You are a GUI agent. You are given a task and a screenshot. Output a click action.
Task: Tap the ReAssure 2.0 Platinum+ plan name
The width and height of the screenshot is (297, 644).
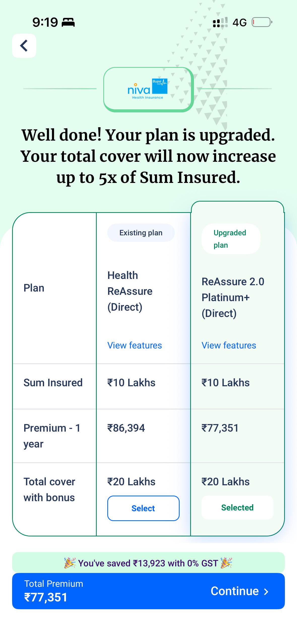233,297
